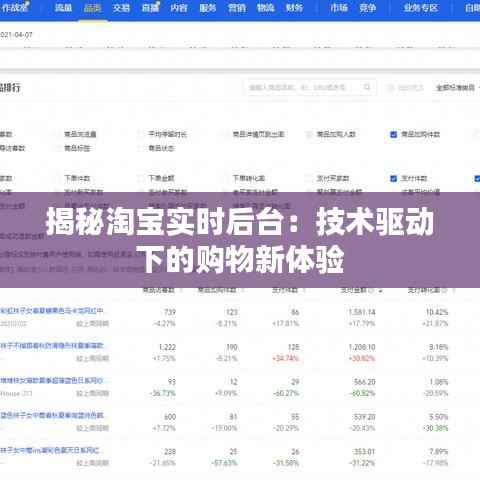This screenshot has width=480, height=480.
Task: Select the 566.20 payment amount value
Action: [364, 382]
